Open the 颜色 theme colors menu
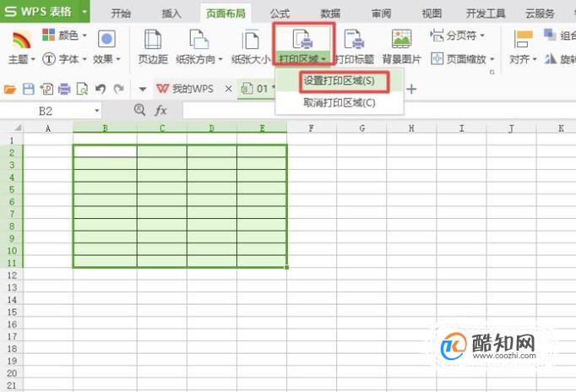576x392 pixels. (65, 35)
